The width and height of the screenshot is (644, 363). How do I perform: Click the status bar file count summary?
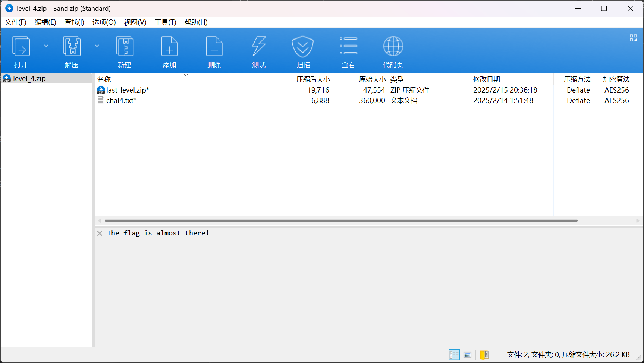click(568, 354)
